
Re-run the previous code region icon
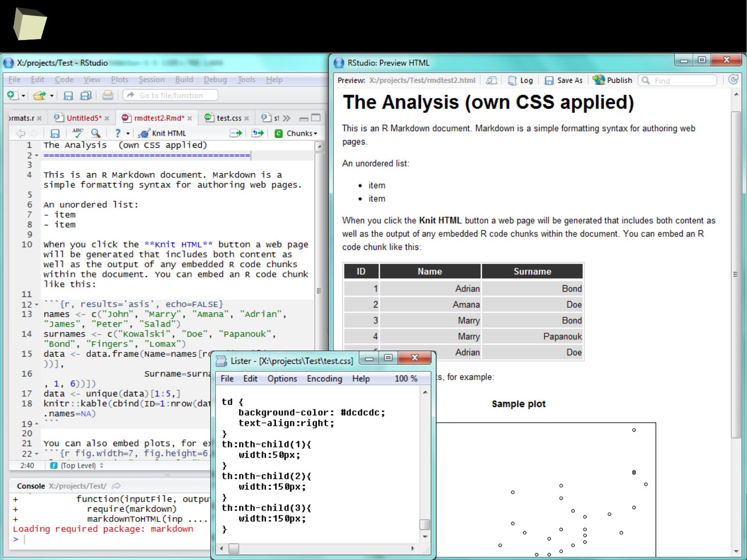[x=258, y=133]
